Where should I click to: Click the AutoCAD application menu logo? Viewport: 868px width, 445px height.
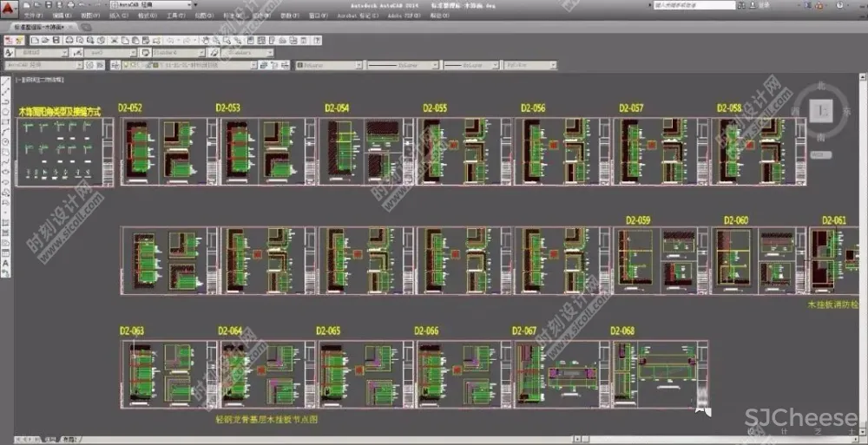[x=9, y=9]
